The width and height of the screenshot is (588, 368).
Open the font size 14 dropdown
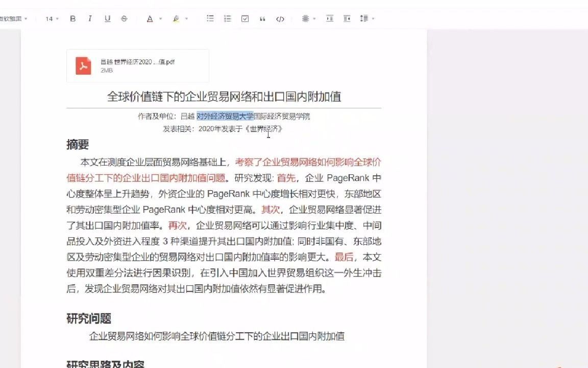(52, 18)
